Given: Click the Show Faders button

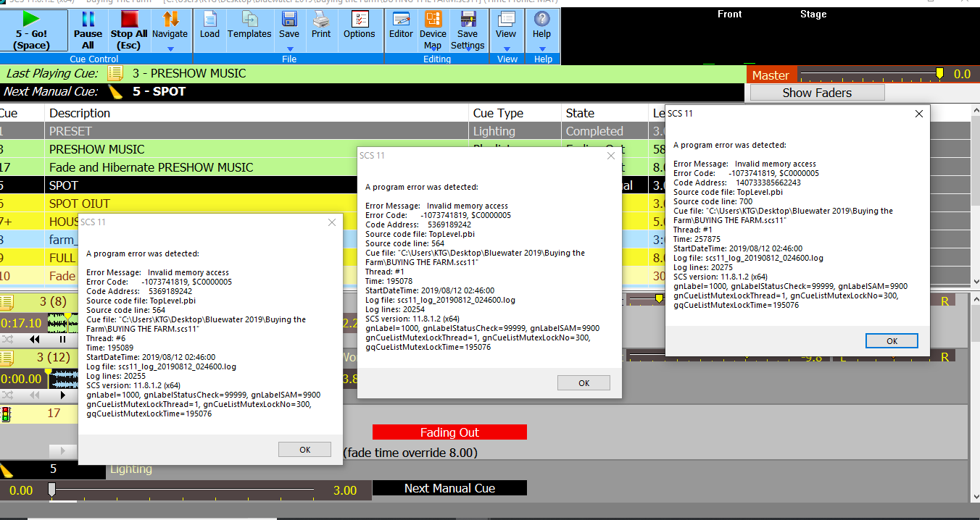Looking at the screenshot, I should coord(817,93).
